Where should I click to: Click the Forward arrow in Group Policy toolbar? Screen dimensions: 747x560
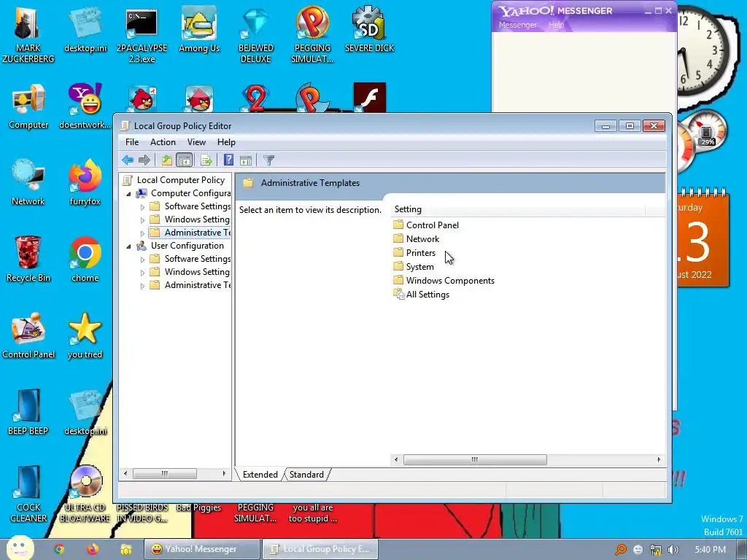tap(144, 160)
